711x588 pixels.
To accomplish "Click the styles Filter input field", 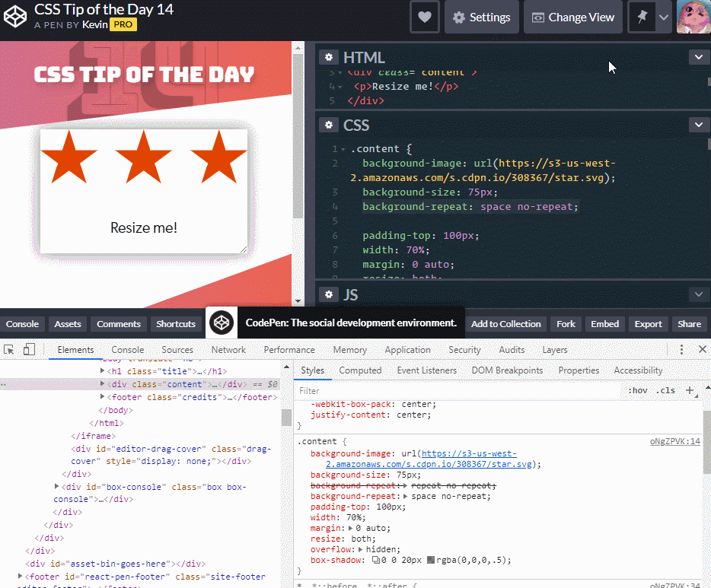I will [x=458, y=391].
